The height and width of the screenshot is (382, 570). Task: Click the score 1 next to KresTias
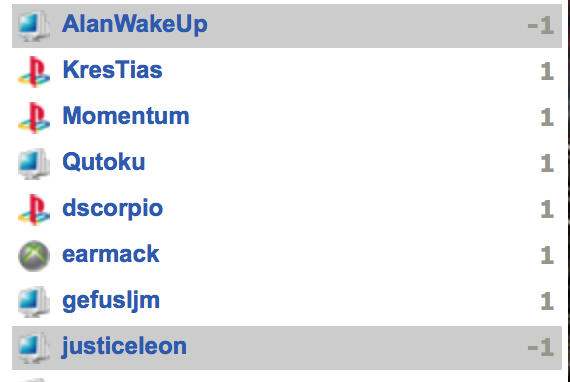(547, 72)
